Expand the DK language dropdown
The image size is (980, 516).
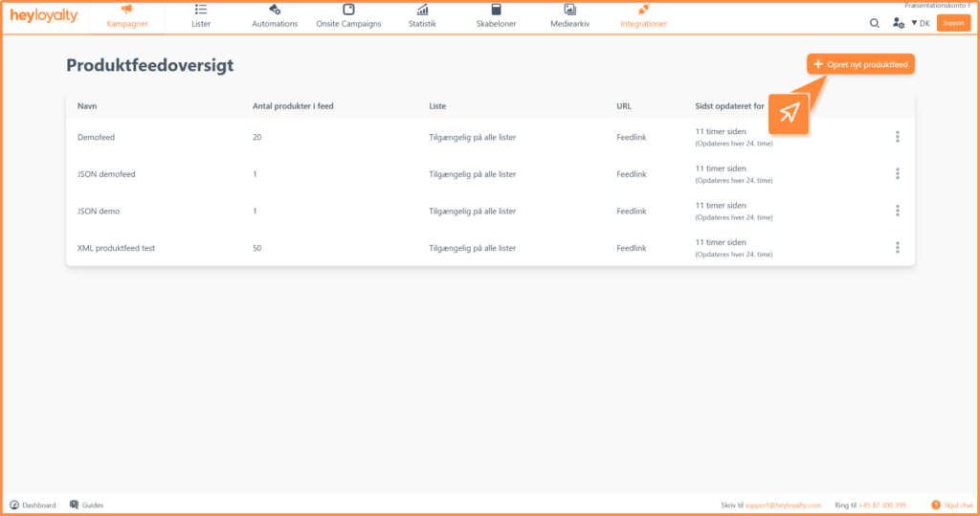pos(921,23)
